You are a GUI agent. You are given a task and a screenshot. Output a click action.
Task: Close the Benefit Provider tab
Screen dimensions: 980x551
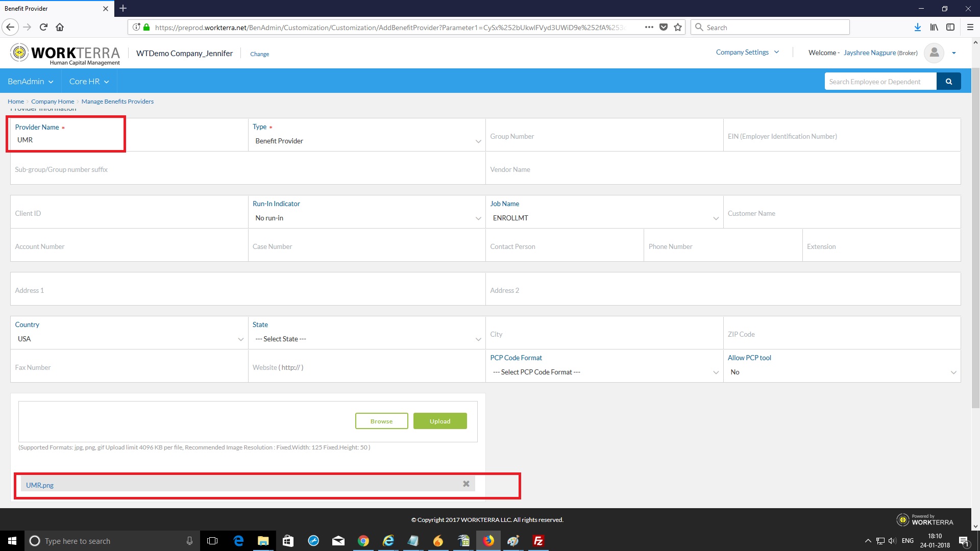coord(106,9)
